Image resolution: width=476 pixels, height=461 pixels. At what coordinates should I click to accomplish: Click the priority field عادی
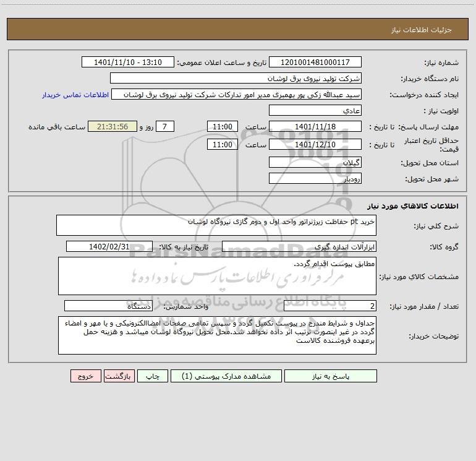(315, 110)
